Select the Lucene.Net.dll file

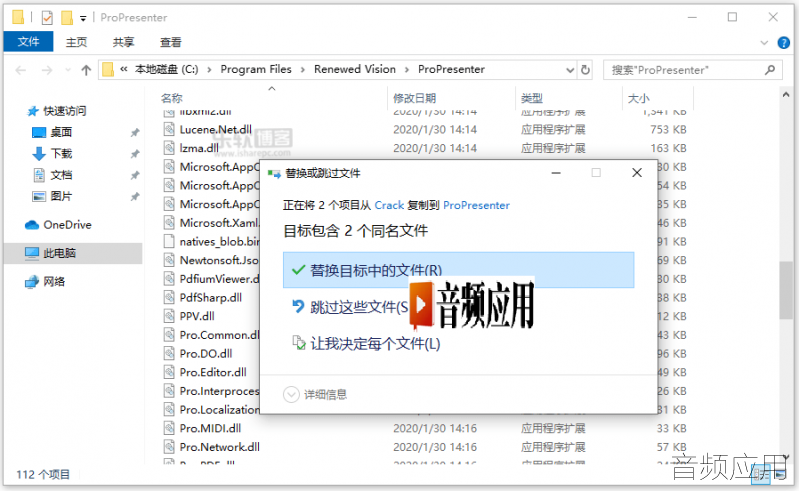[216, 129]
